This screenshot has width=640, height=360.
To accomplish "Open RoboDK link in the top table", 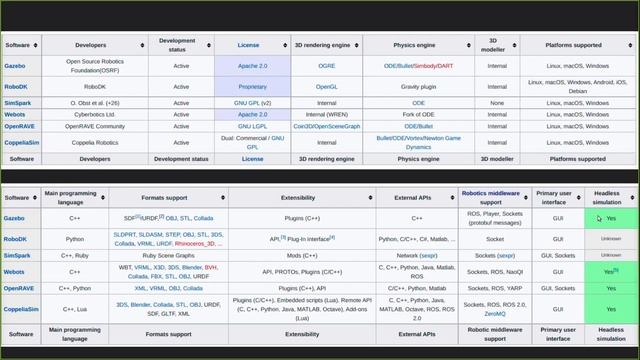I will pyautogui.click(x=16, y=87).
